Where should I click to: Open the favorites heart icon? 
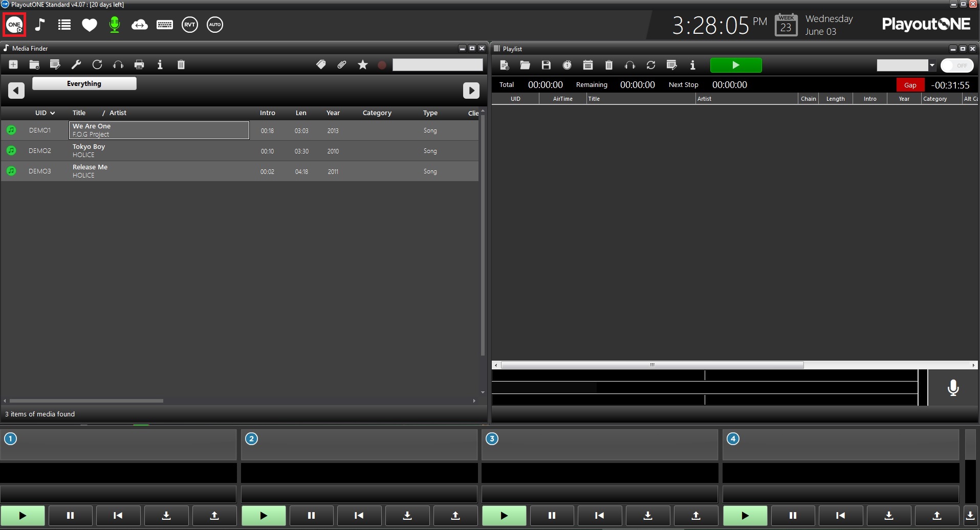pyautogui.click(x=90, y=25)
